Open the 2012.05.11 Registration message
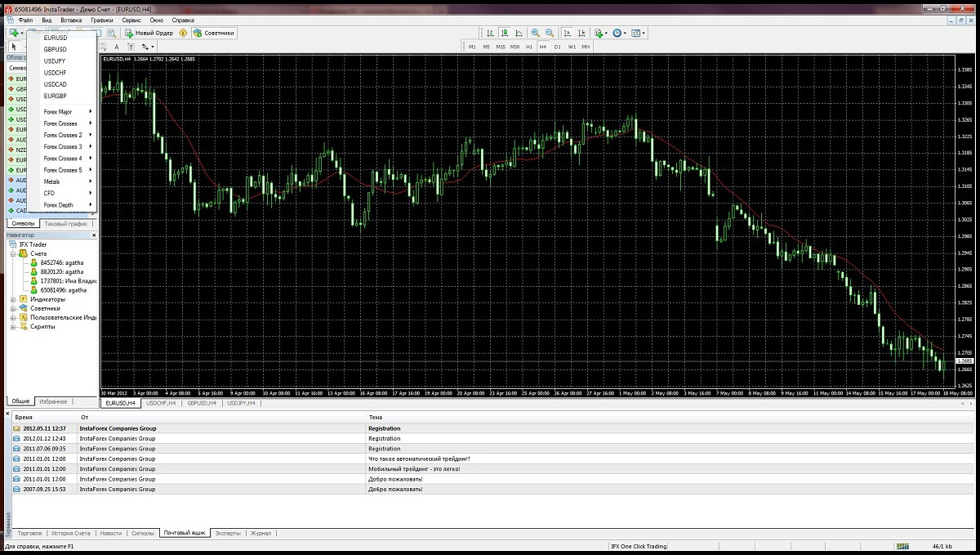The image size is (980, 555). click(384, 428)
